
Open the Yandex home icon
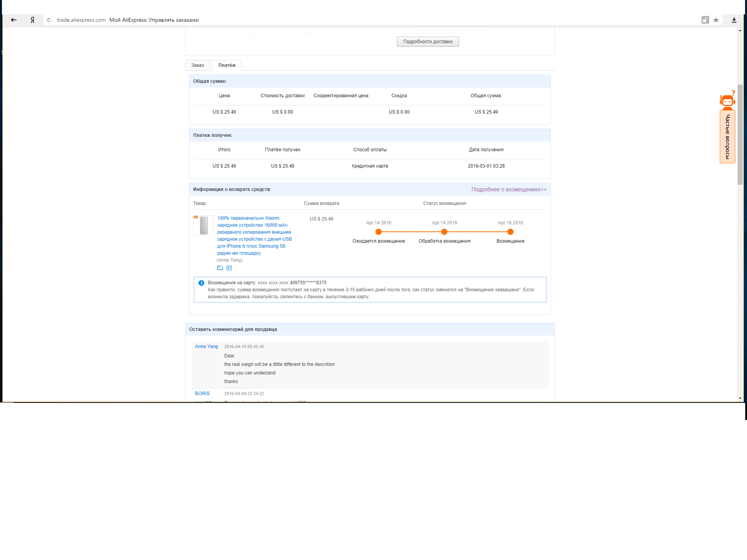[x=32, y=20]
